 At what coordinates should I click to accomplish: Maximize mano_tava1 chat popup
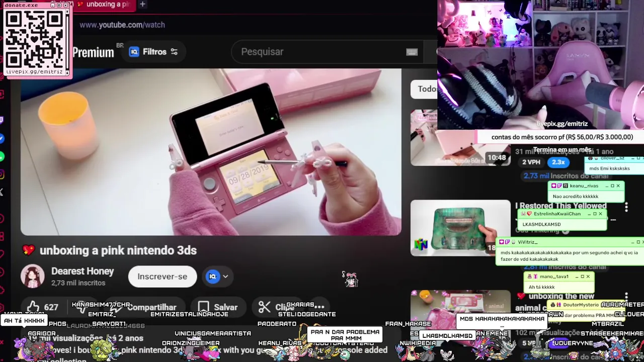(582, 277)
